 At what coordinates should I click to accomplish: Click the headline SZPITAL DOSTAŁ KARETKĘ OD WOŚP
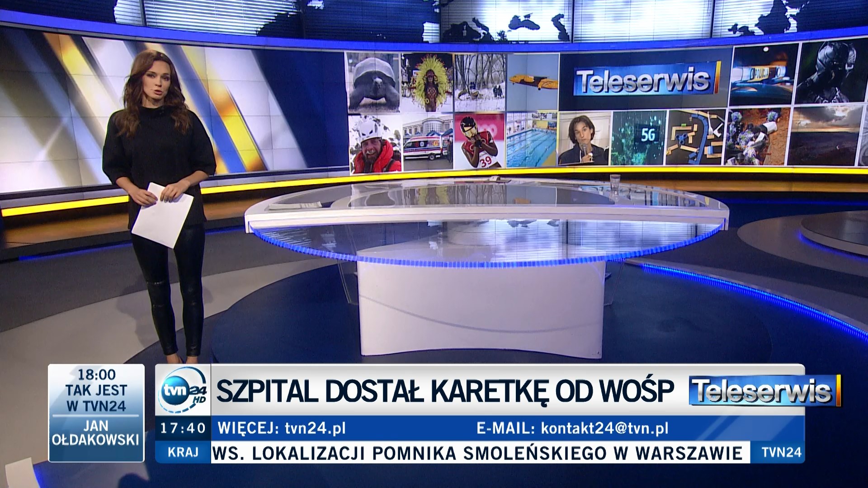click(445, 391)
